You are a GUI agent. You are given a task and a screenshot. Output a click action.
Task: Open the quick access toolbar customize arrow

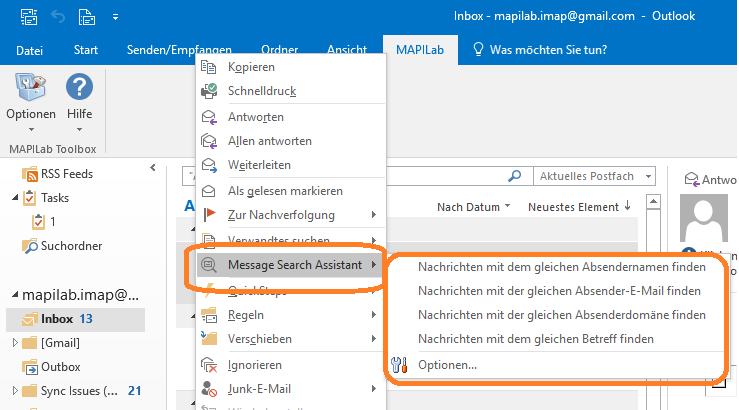tap(115, 17)
